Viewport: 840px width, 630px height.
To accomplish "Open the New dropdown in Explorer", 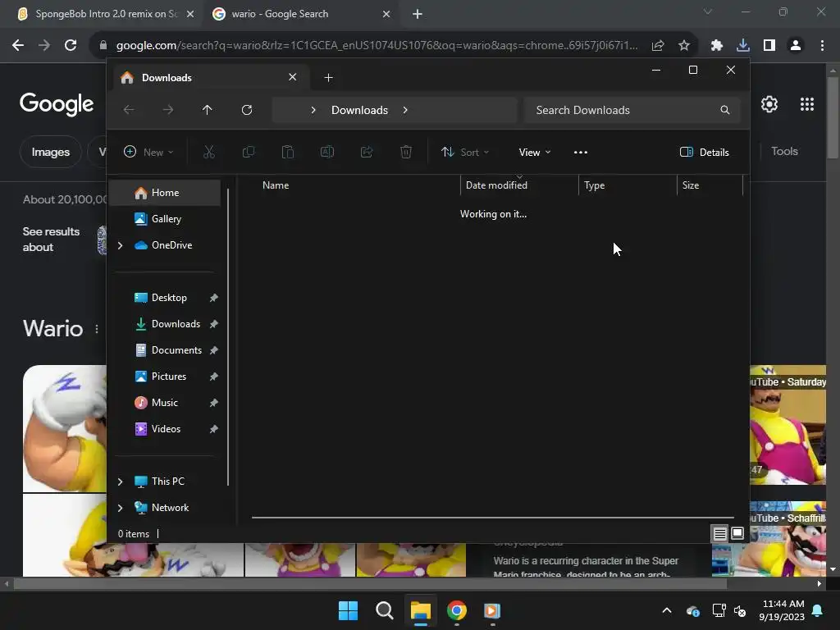I will (148, 152).
